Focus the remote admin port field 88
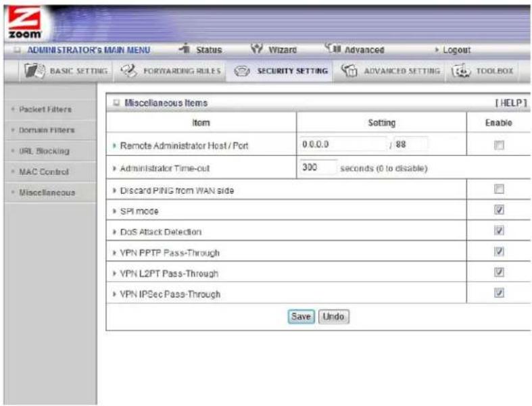 [410, 144]
